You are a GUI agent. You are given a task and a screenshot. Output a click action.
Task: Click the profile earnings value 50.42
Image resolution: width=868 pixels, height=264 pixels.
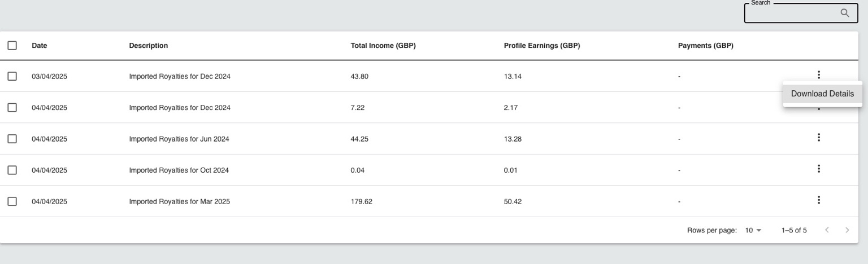click(x=513, y=201)
